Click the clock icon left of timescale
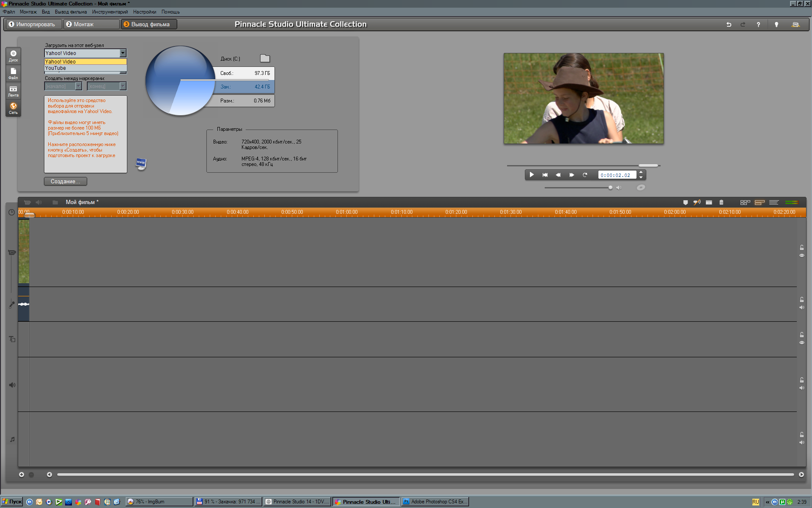 [11, 212]
